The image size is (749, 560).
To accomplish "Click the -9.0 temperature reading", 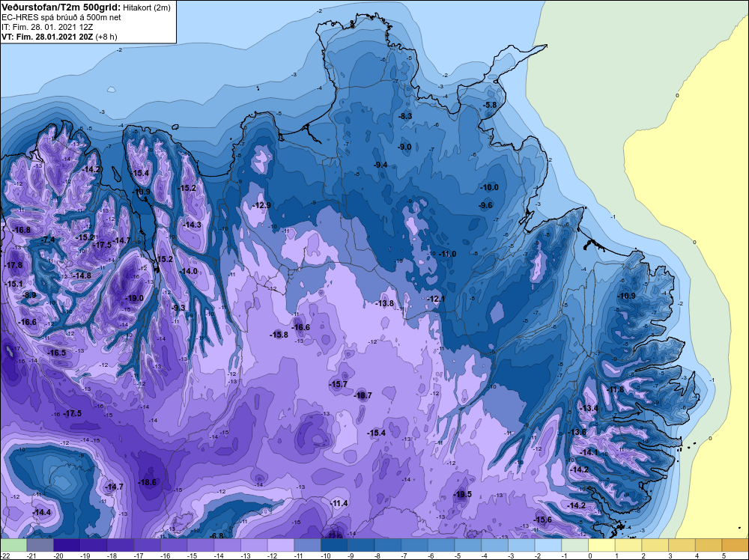I will click(x=404, y=147).
